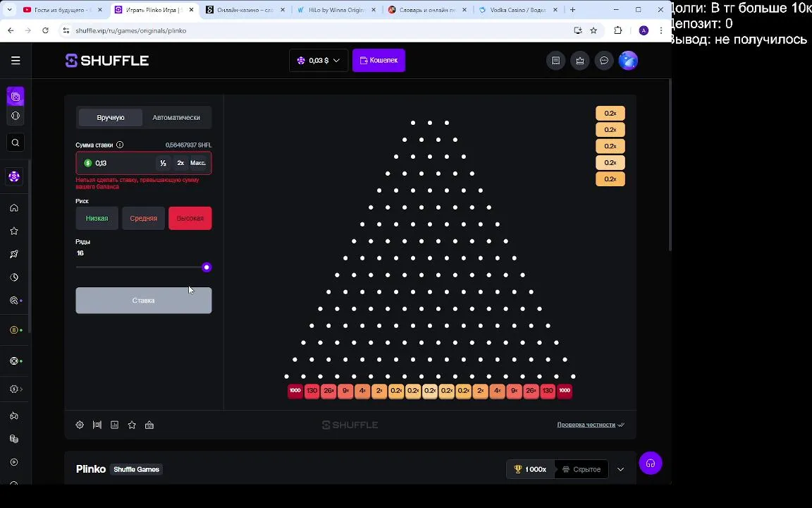Image resolution: width=812 pixels, height=508 pixels.
Task: Open the hamburger sidebar menu
Action: [x=16, y=61]
